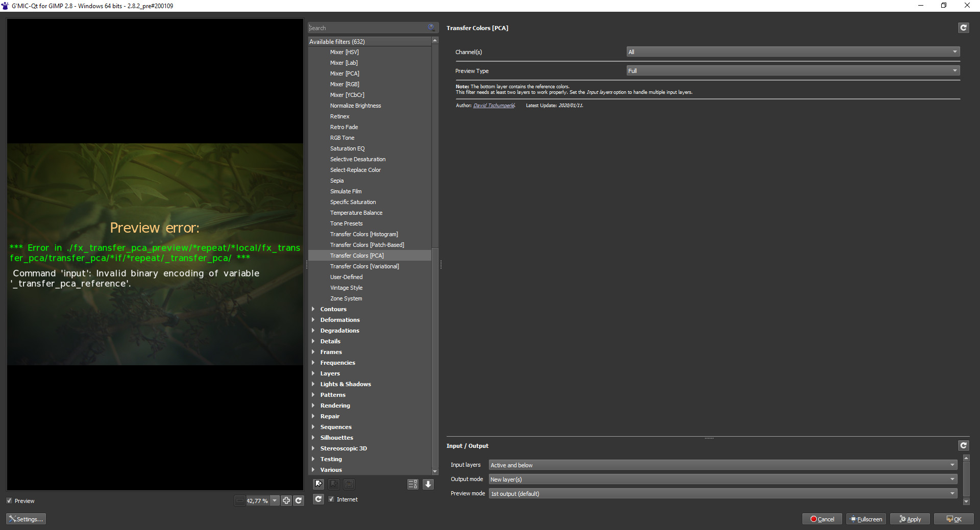The image size is (980, 530).
Task: Uncheck the Internet checkbox
Action: [x=332, y=499]
